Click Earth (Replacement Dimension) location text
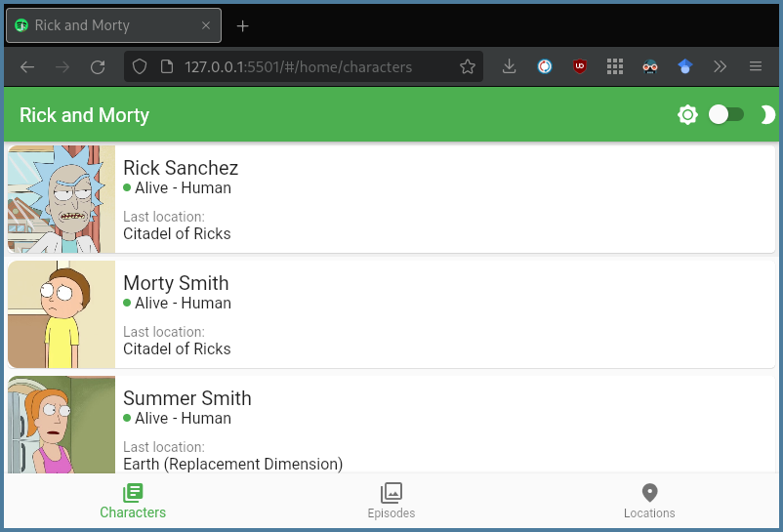This screenshot has width=783, height=532. (233, 464)
